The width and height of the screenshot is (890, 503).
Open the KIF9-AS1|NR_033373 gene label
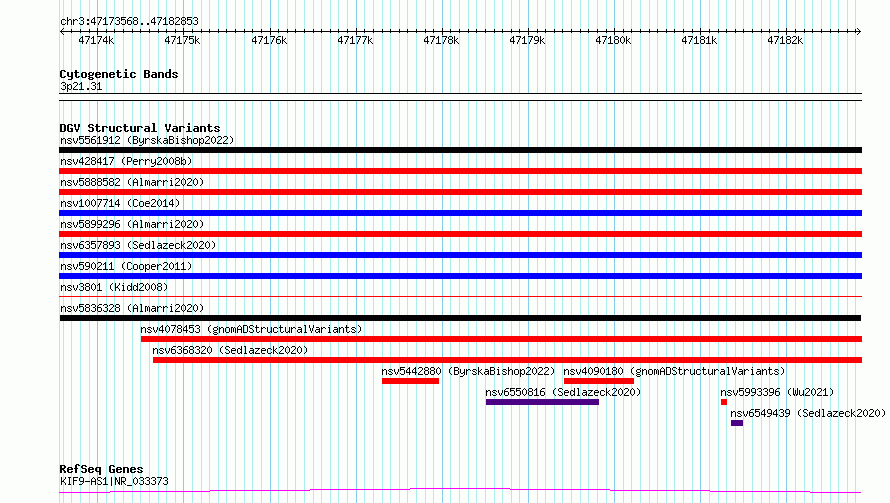pos(114,481)
